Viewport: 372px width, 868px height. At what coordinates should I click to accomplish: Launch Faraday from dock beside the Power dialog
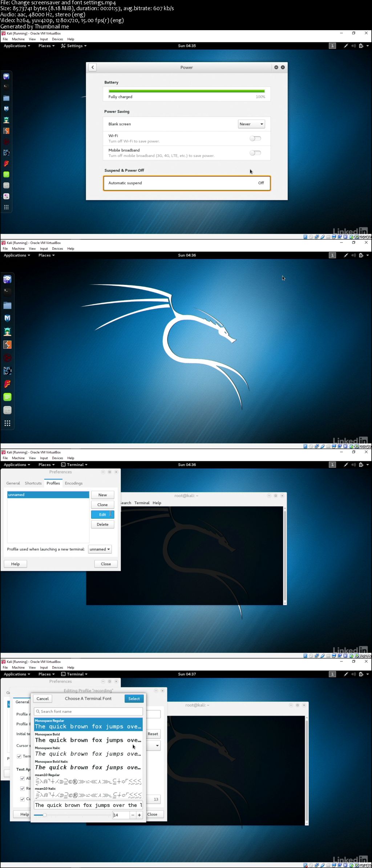pos(6,163)
